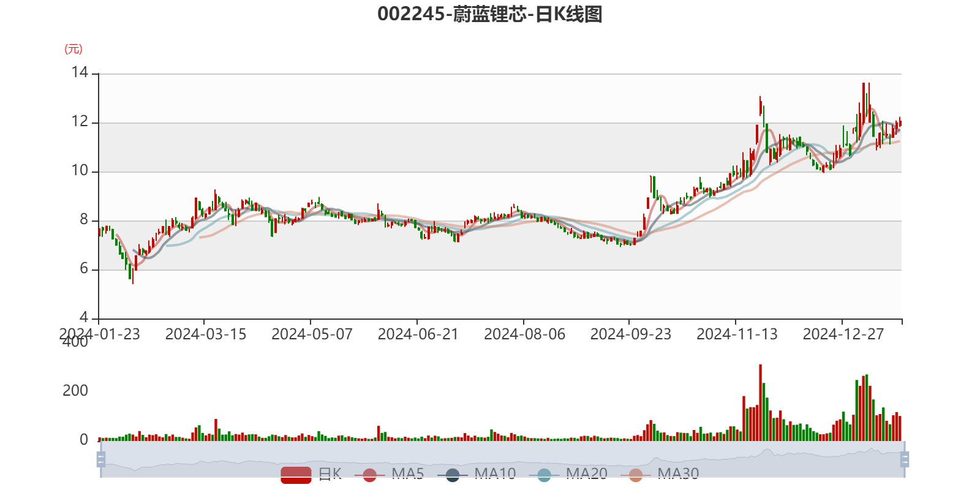
Task: Click the middle of the data zoom overview track
Action: (503, 459)
